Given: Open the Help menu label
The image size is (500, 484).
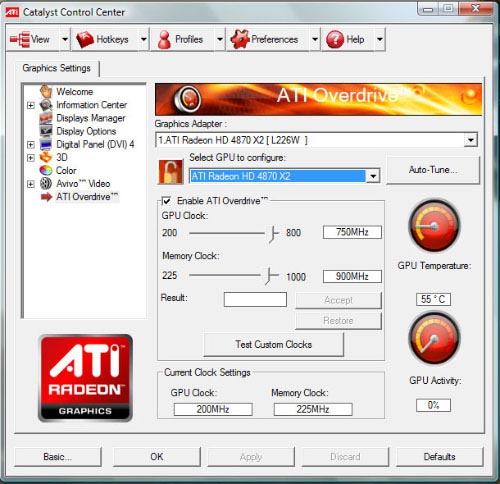Looking at the screenshot, I should click(x=355, y=39).
